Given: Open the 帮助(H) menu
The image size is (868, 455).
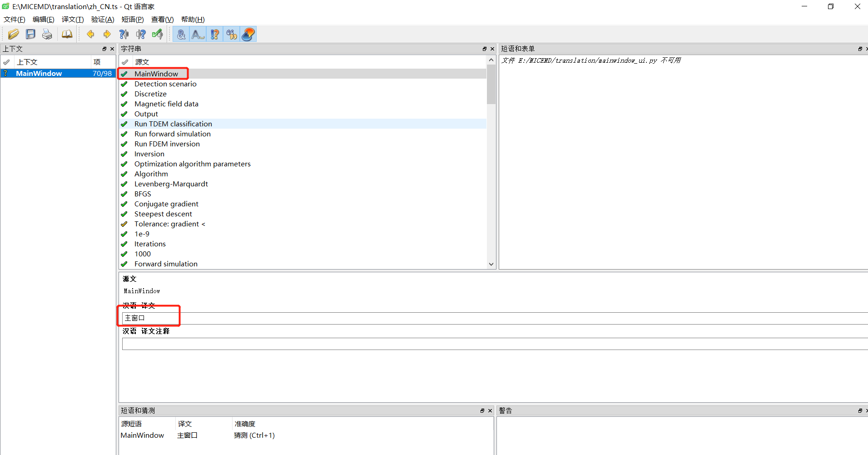Looking at the screenshot, I should 193,20.
